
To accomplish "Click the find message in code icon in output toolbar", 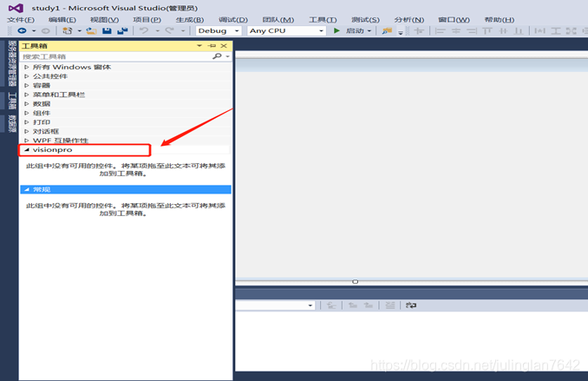I will pos(331,305).
